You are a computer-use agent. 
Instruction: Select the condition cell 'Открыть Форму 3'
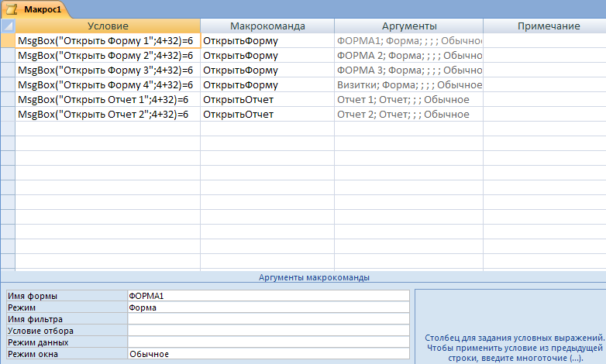click(x=108, y=70)
